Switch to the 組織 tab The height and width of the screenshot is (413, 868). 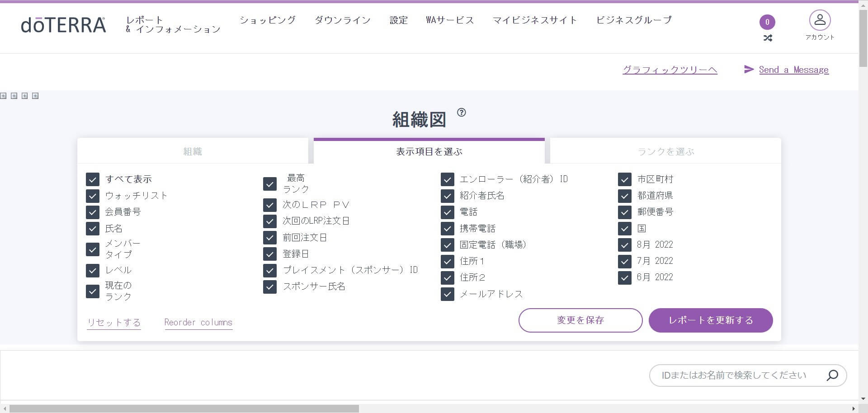193,151
